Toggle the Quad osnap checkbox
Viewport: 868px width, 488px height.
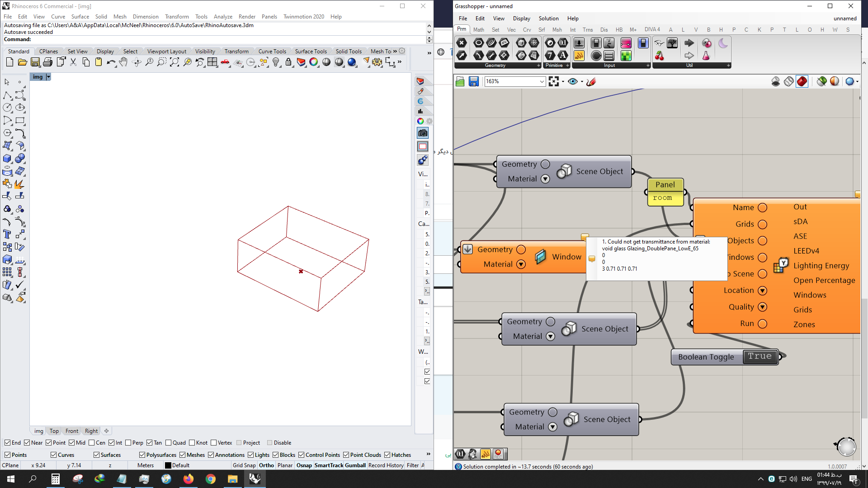click(x=168, y=443)
